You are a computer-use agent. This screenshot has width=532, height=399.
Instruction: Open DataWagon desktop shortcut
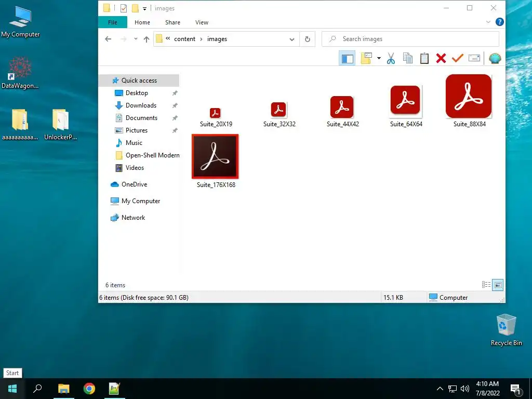[x=20, y=73]
